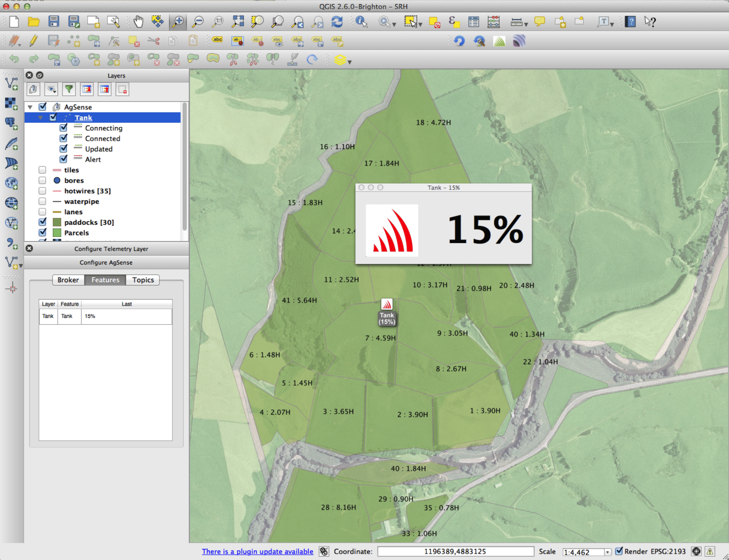Open the yellow layers stack dropdown arrow
This screenshot has height=560, width=729.
pos(349,62)
